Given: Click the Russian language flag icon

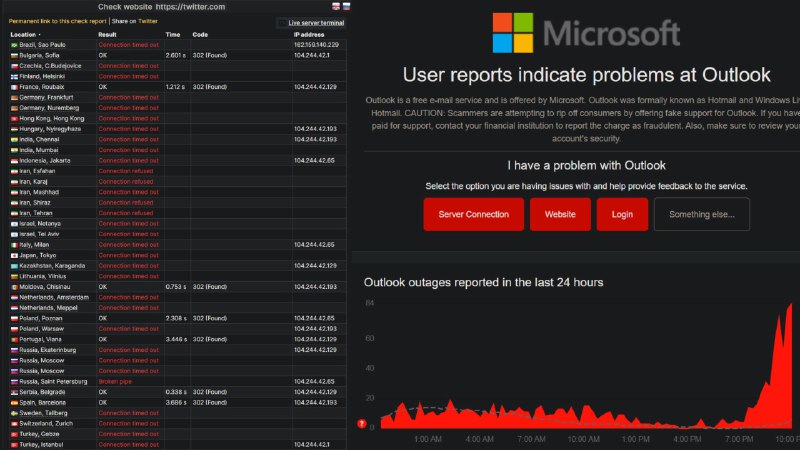Looking at the screenshot, I should pyautogui.click(x=346, y=6).
